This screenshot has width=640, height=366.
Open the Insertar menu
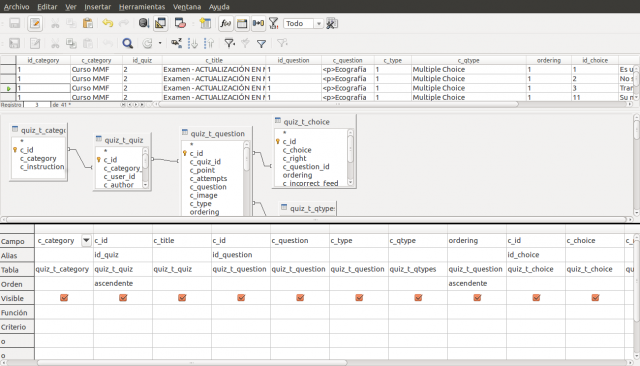pos(98,7)
